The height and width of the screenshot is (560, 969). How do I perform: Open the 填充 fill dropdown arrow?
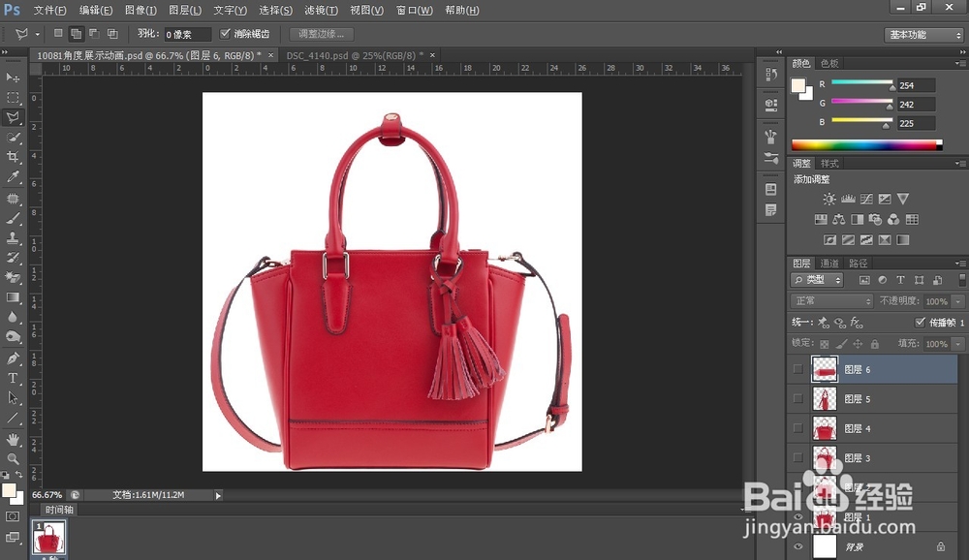click(958, 344)
